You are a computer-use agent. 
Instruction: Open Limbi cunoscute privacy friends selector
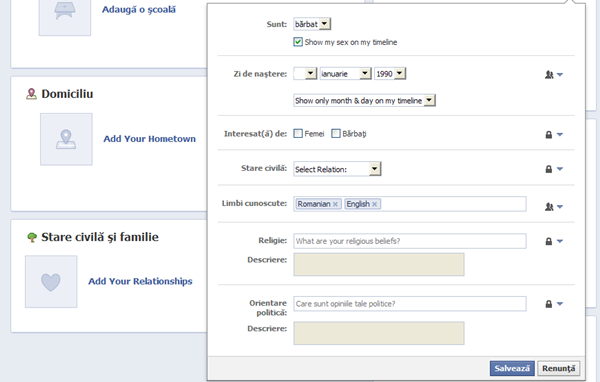tap(554, 207)
